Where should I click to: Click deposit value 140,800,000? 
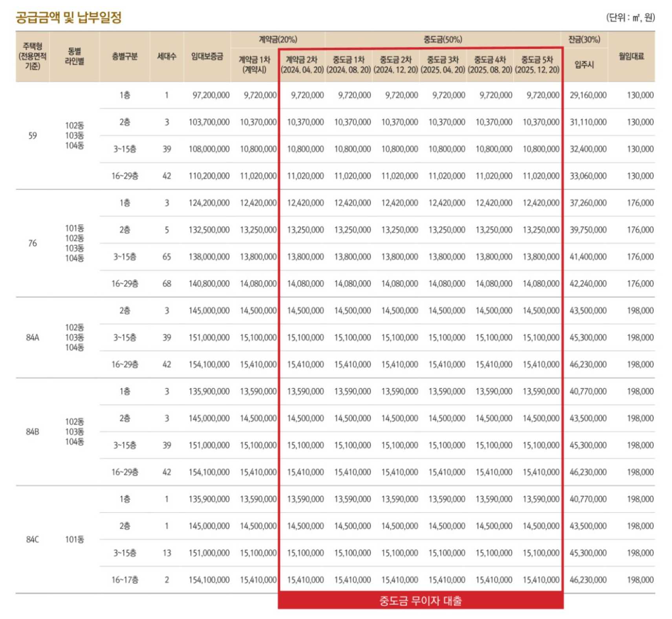[209, 284]
